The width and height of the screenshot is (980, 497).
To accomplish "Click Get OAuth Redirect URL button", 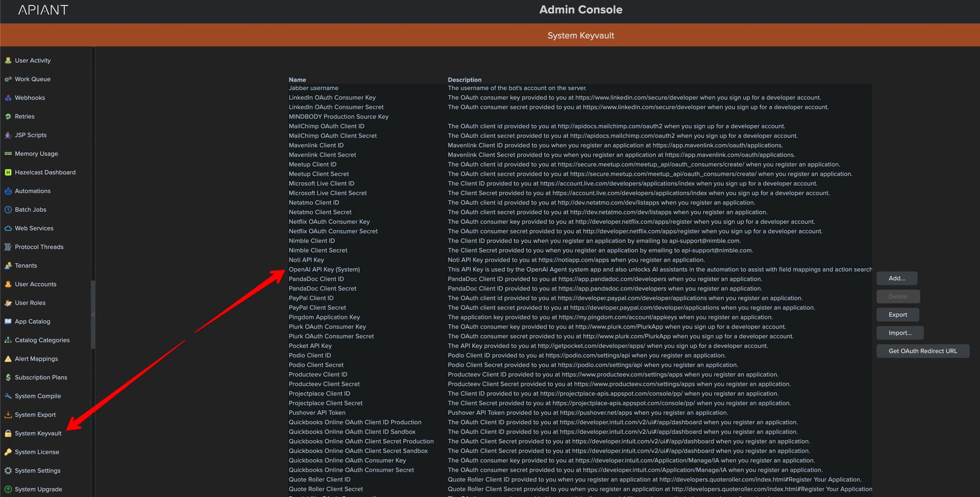I will tap(923, 351).
